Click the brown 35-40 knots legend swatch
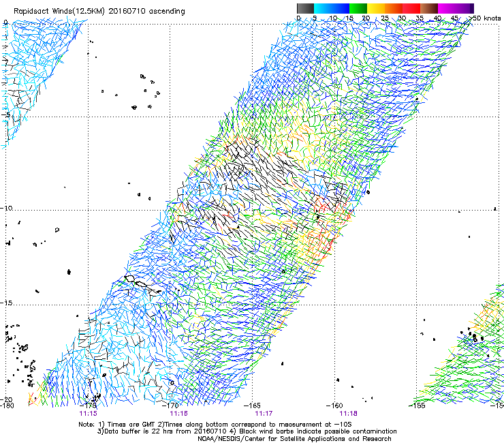 (x=429, y=8)
